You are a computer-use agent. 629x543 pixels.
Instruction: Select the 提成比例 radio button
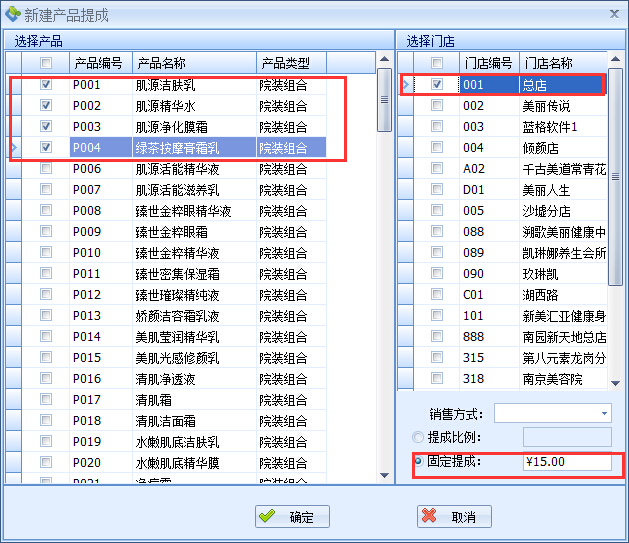(417, 437)
